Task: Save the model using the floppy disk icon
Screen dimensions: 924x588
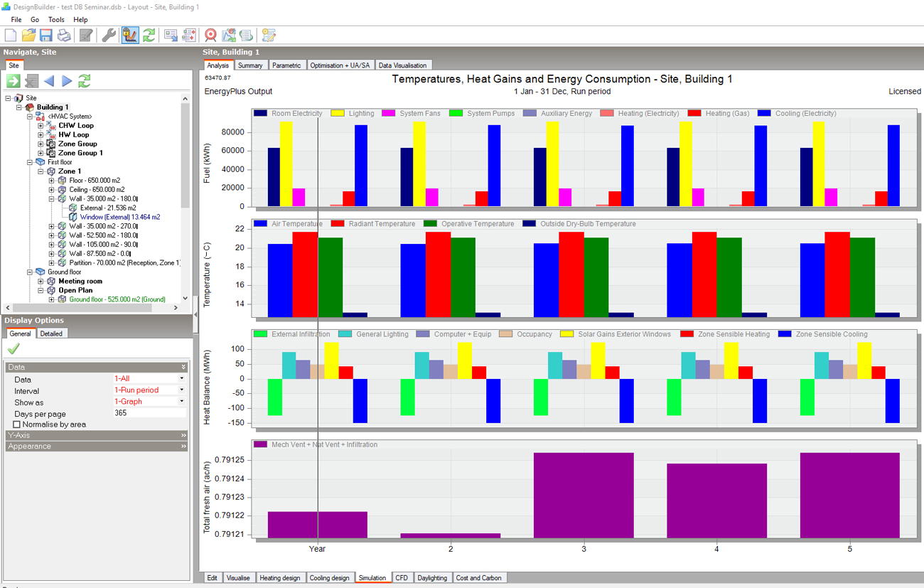Action: (x=46, y=35)
